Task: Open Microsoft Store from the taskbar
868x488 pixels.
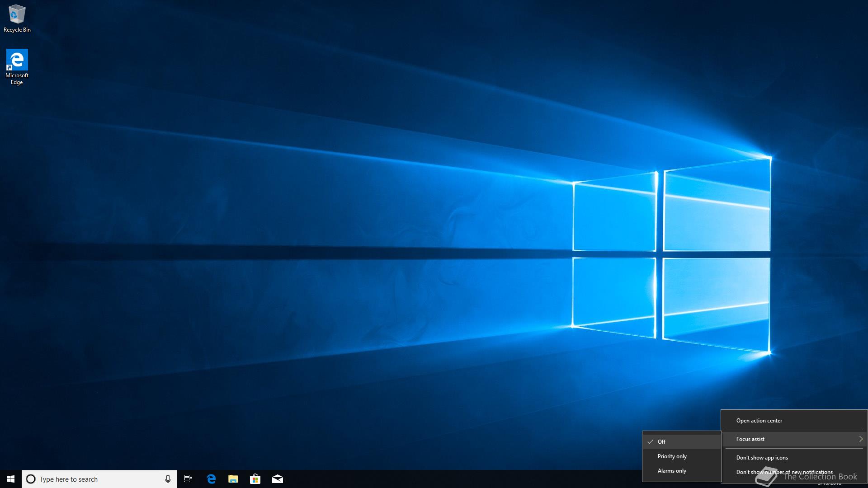Action: click(x=255, y=479)
